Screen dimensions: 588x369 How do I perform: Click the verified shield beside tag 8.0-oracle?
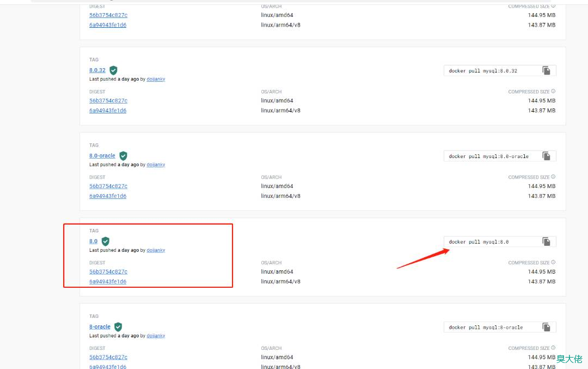pos(123,156)
